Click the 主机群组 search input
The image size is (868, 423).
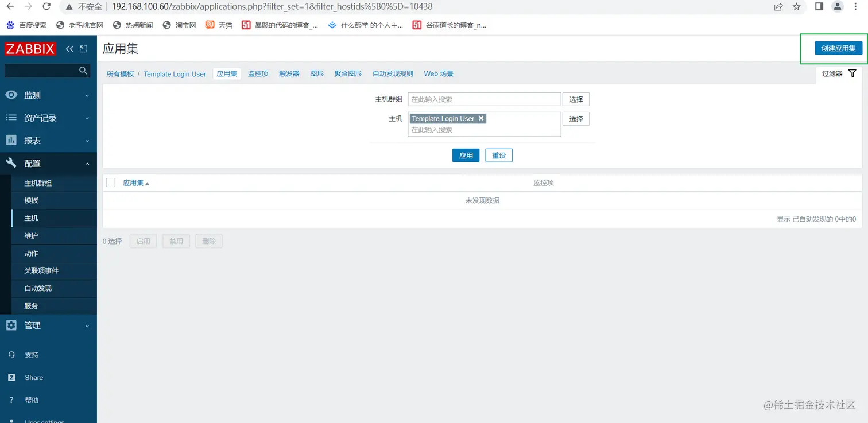click(x=485, y=99)
